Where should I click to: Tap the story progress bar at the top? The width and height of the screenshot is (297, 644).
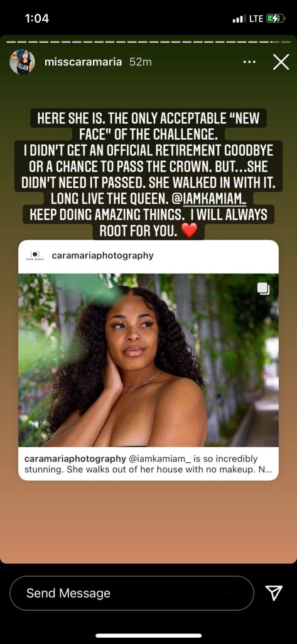(148, 42)
